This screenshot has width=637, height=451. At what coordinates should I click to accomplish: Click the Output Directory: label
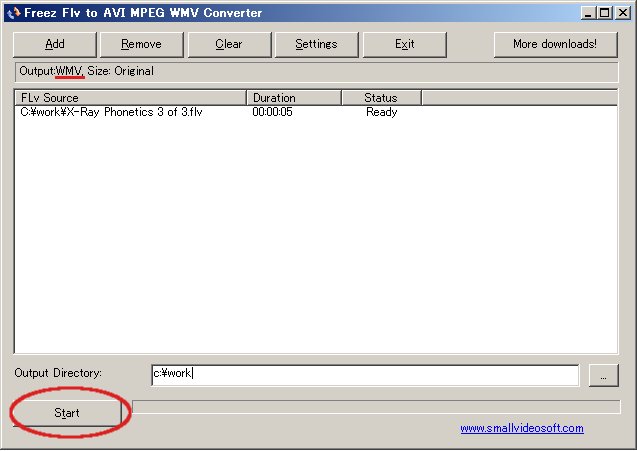[x=58, y=373]
